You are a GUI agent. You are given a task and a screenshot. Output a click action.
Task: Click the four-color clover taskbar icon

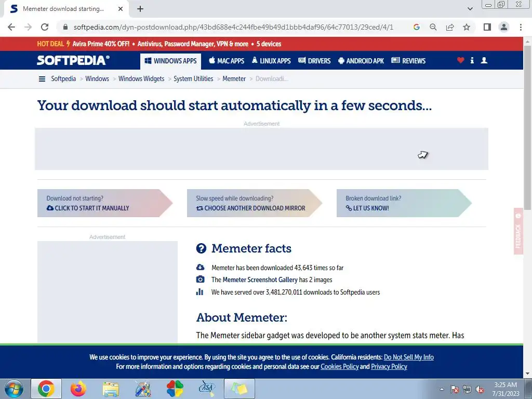[175, 389]
